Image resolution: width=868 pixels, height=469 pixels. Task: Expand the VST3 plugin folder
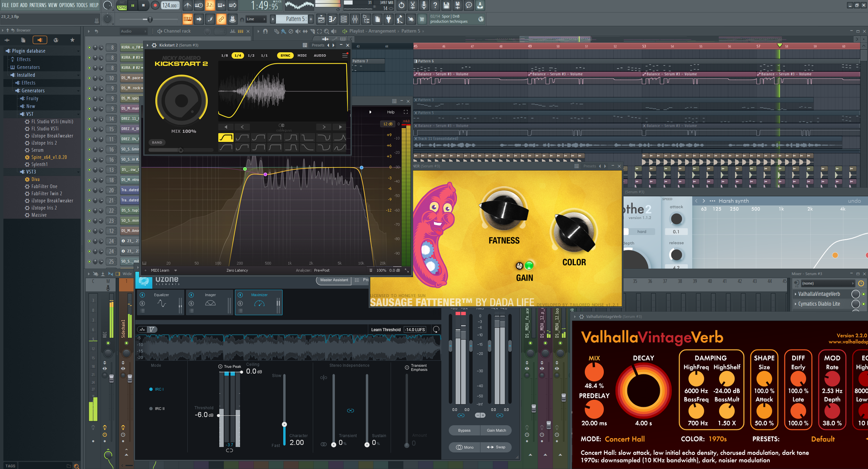tap(31, 172)
